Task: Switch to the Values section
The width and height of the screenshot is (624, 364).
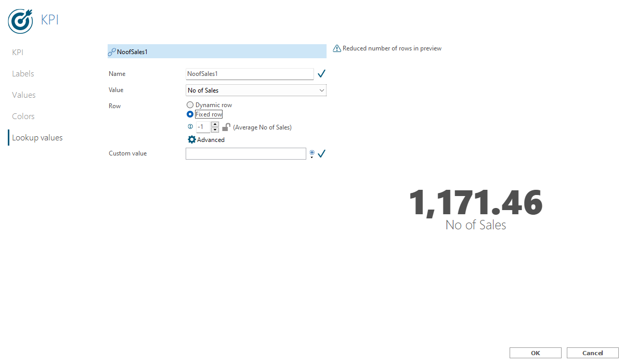Action: (x=24, y=95)
